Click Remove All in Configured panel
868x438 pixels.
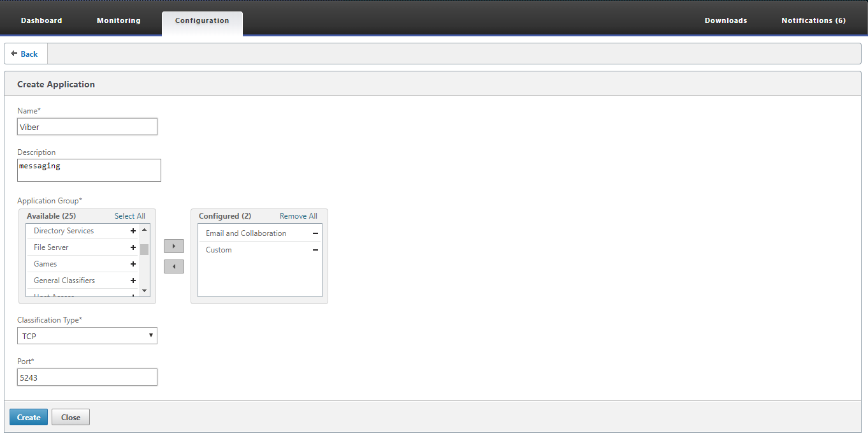click(298, 216)
